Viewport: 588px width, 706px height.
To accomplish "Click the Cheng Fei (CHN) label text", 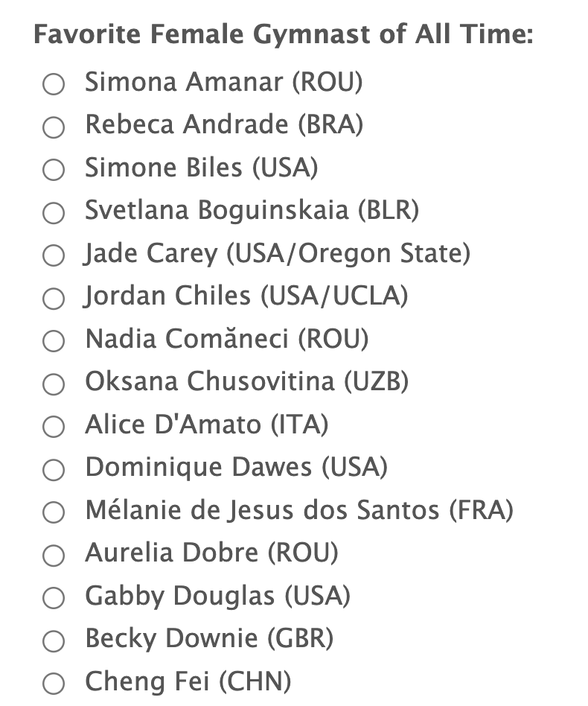I will tap(188, 682).
